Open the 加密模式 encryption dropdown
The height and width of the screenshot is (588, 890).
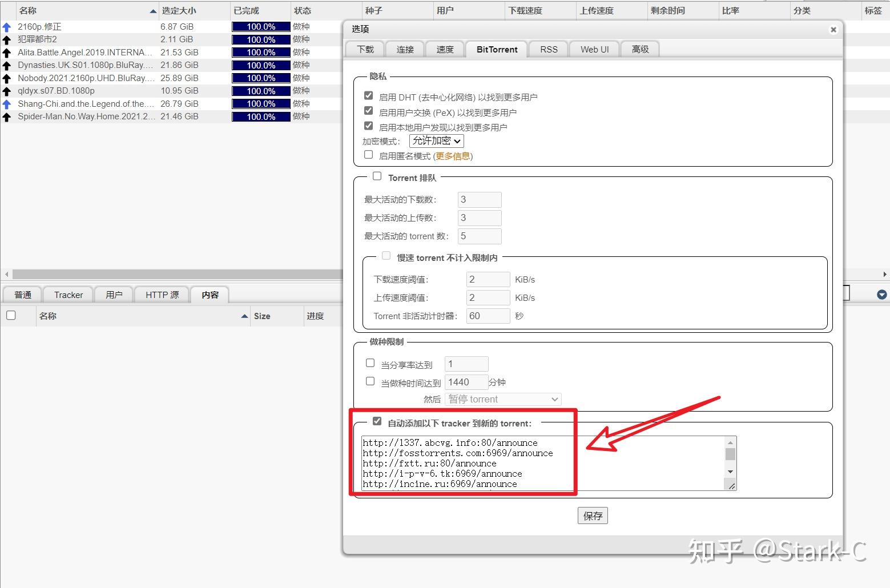pos(436,141)
